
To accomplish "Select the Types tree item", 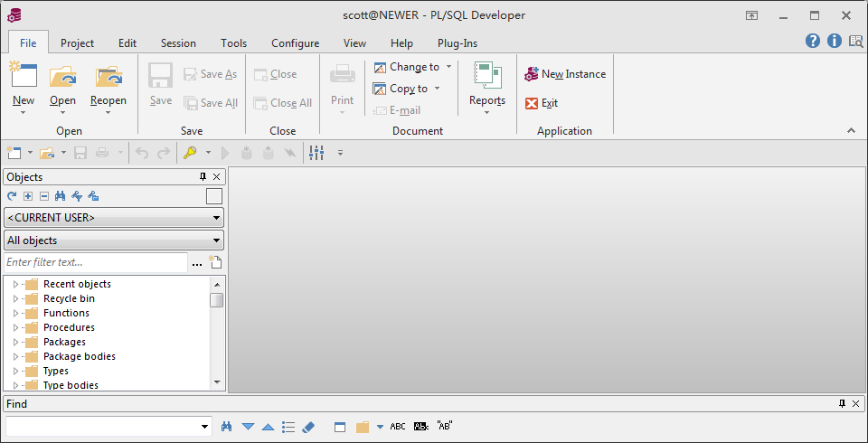I will [56, 371].
